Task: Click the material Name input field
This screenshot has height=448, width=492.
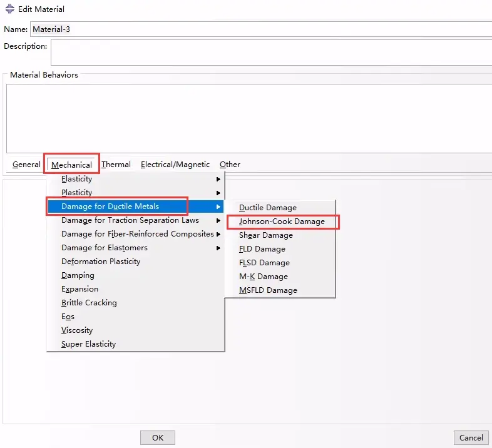Action: [x=261, y=29]
